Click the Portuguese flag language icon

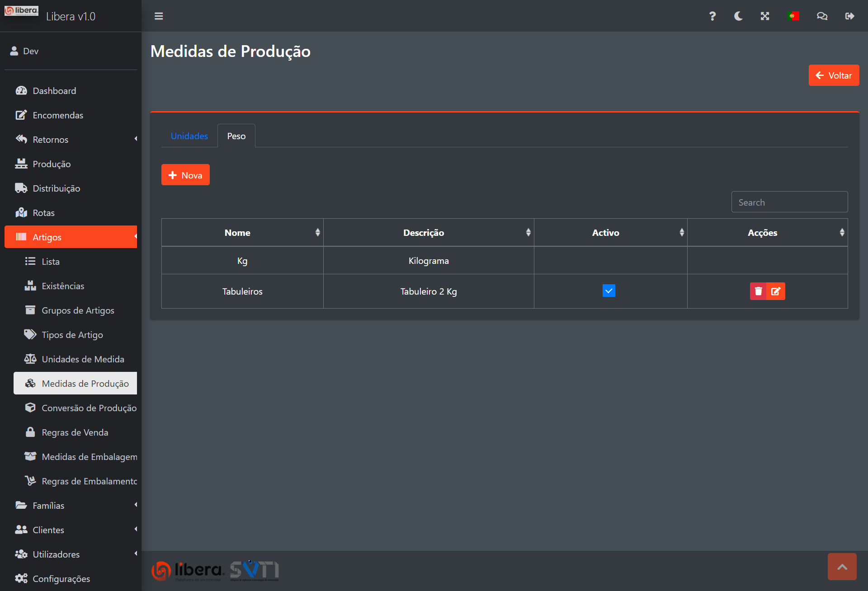[793, 16]
